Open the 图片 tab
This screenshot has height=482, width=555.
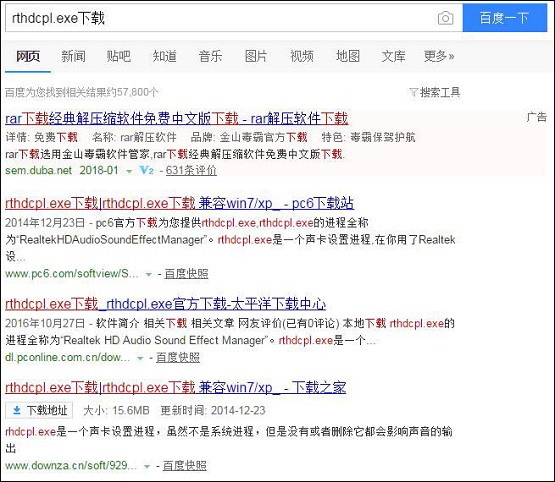pyautogui.click(x=256, y=56)
